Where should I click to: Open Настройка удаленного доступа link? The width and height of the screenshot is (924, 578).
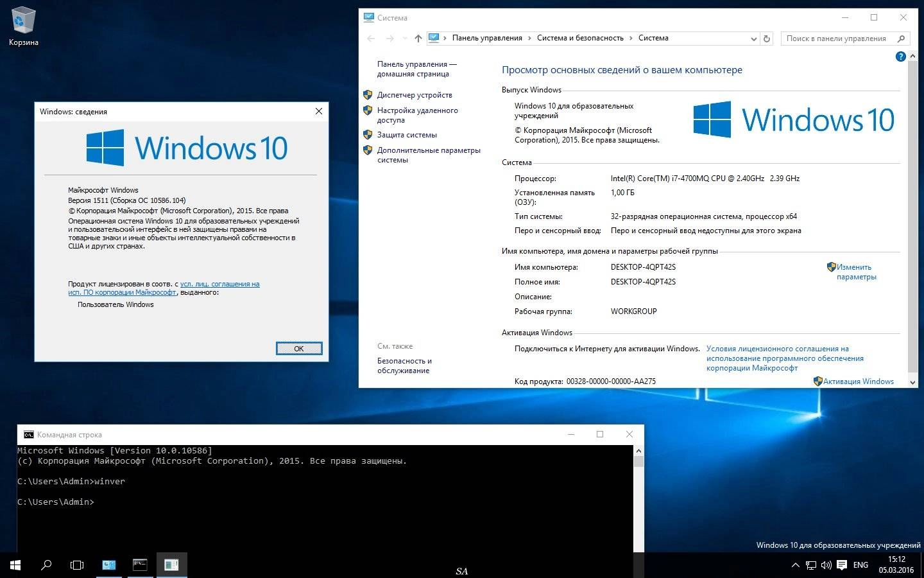418,115
